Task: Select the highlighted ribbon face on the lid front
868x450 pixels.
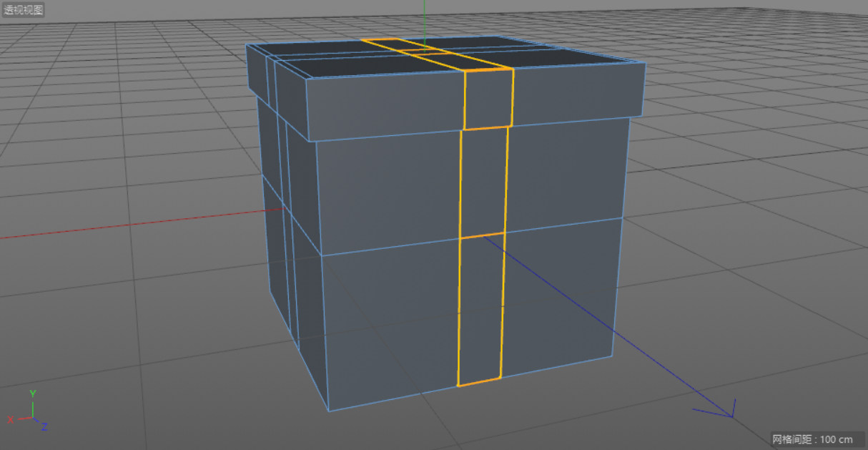Action: (488, 99)
